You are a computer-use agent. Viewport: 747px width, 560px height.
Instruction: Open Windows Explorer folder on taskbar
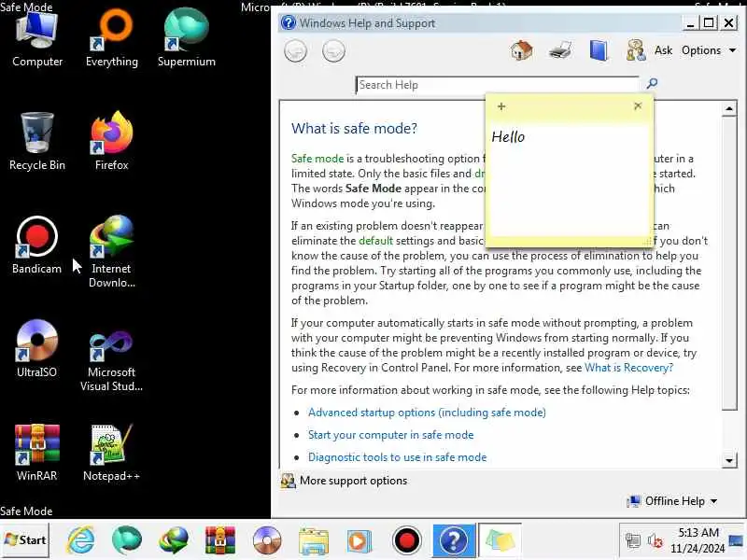click(313, 540)
